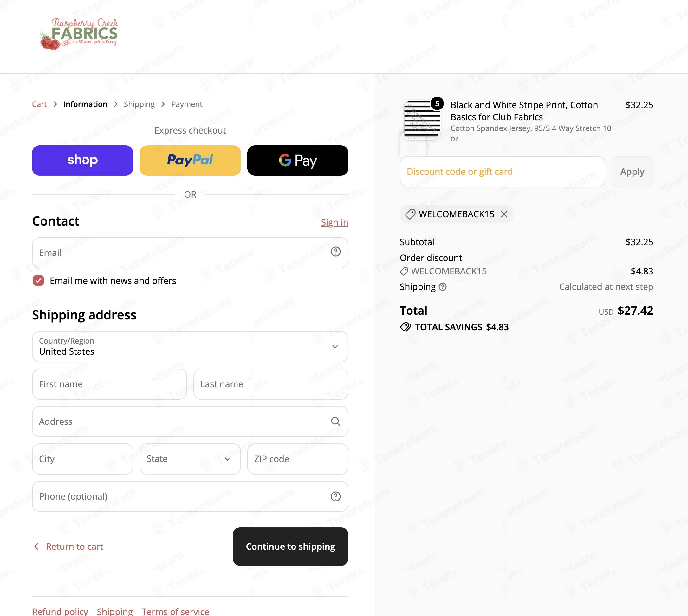Image resolution: width=688 pixels, height=616 pixels.
Task: Focus the Phone (optional) field
Action: 190,496
